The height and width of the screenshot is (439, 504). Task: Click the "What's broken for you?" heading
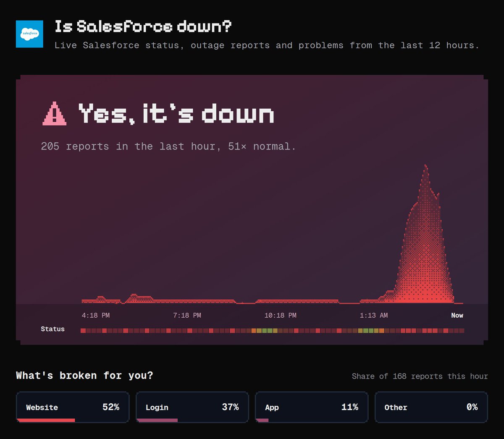pos(84,375)
